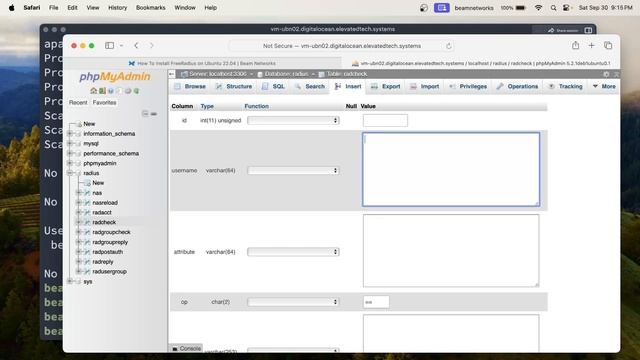Viewport: 640px width, 360px height.
Task: Click the Log out icon in phpMyAdmin sidebar
Action: click(102, 91)
